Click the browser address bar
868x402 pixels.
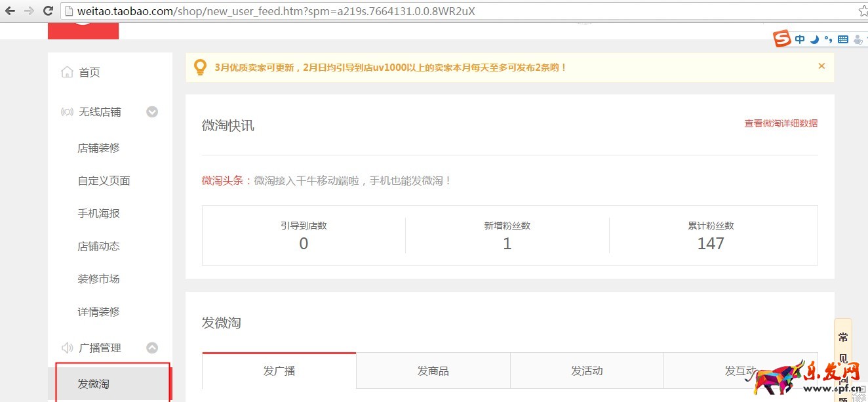point(262,10)
